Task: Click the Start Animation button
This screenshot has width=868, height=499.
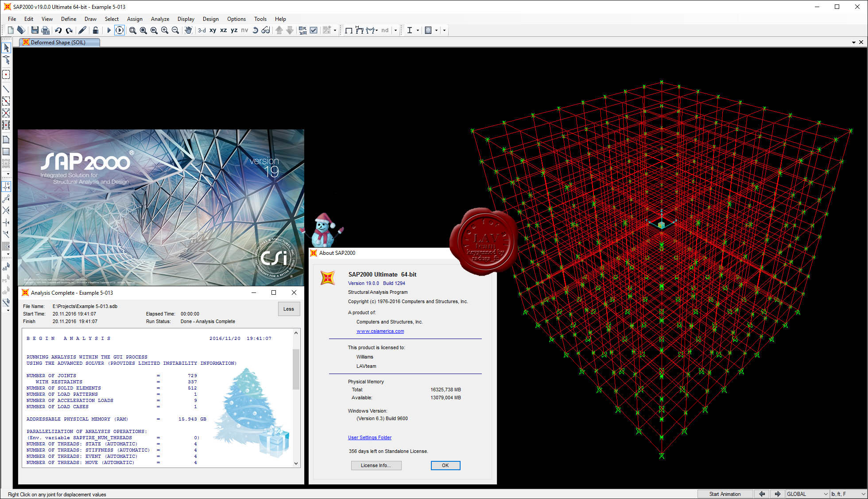Action: pos(725,494)
